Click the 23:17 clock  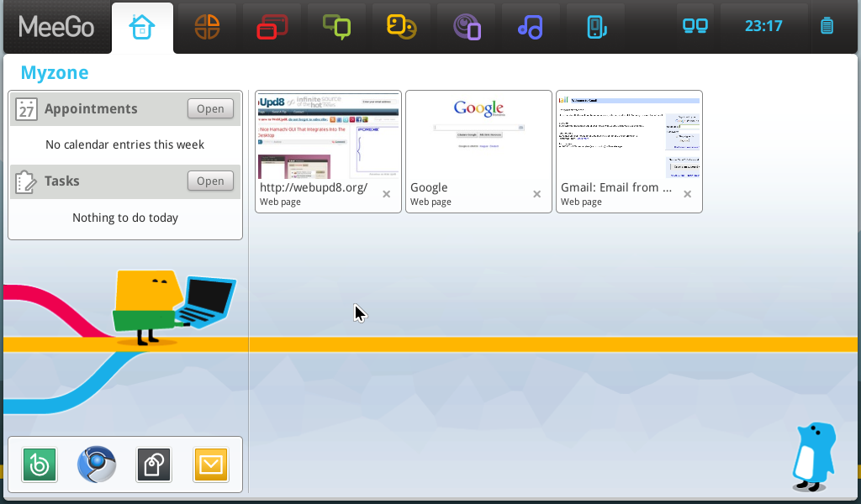click(763, 26)
